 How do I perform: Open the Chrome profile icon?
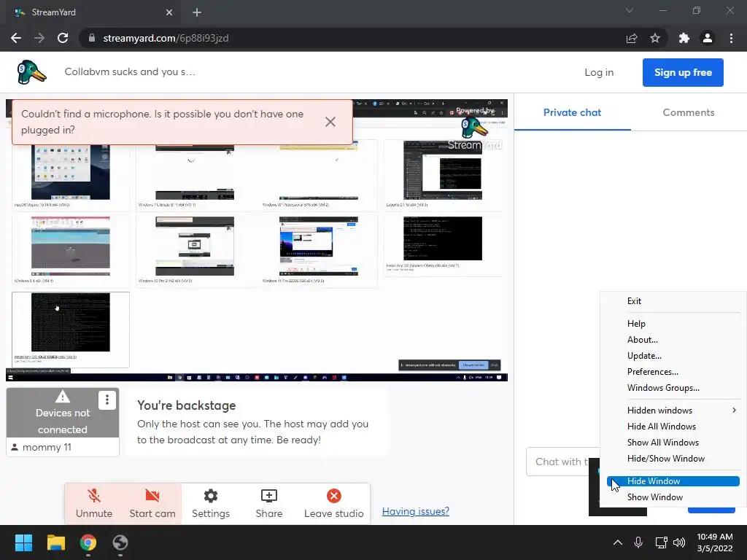[708, 38]
